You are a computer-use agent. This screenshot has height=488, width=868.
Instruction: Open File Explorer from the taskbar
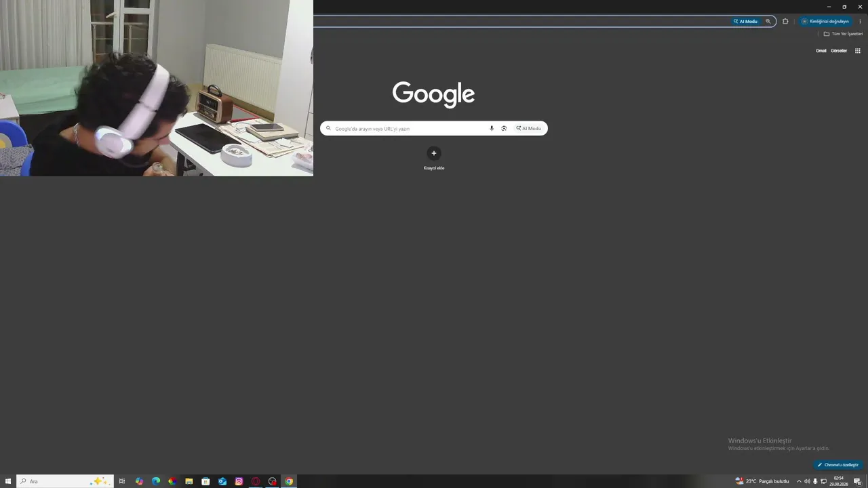coord(189,481)
